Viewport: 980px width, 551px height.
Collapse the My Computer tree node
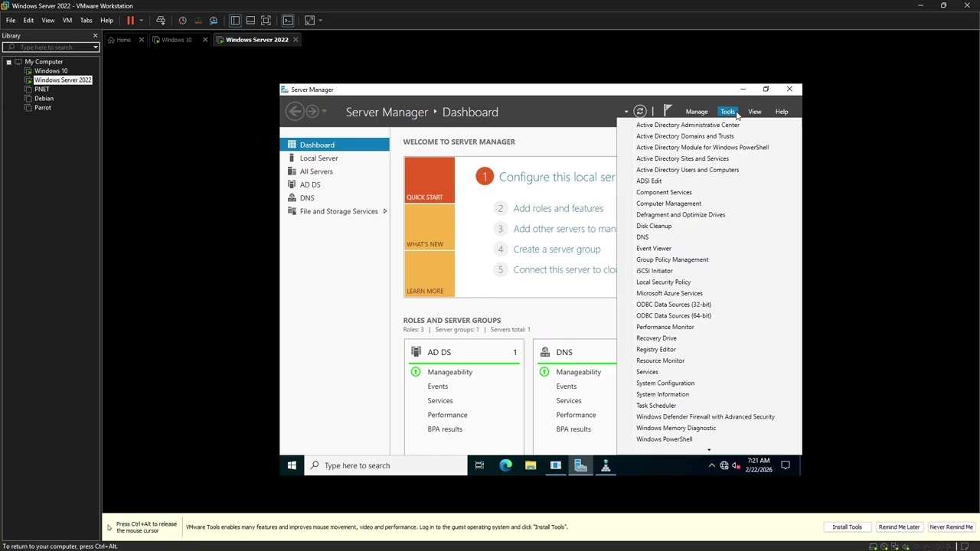pos(8,62)
